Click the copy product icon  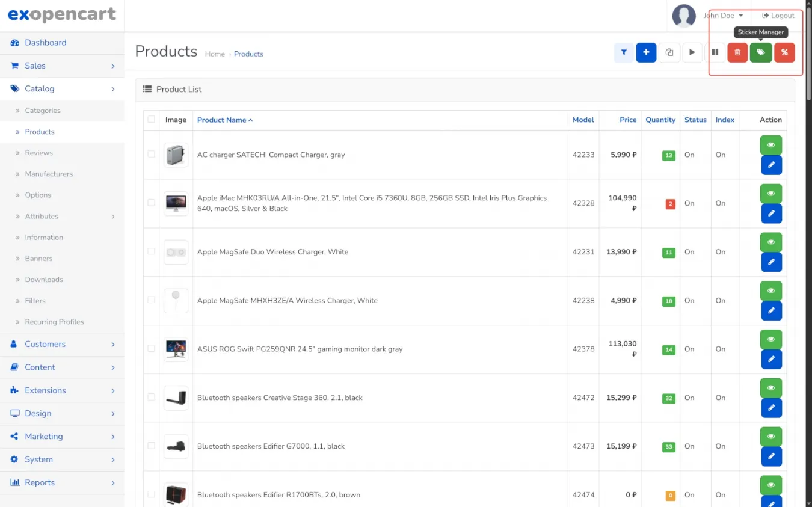pyautogui.click(x=669, y=52)
